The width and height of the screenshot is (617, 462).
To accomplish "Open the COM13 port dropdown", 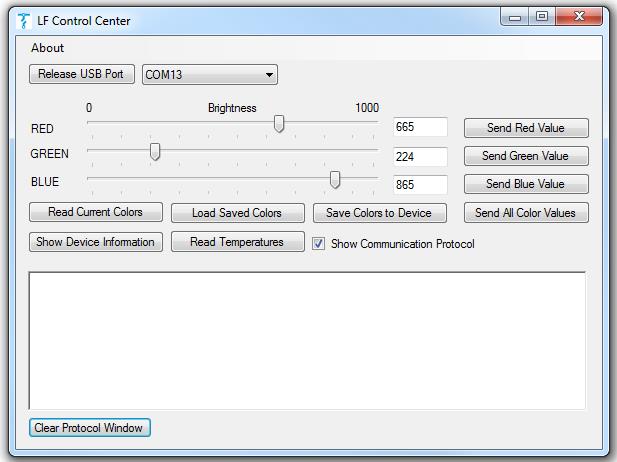I will [x=210, y=74].
